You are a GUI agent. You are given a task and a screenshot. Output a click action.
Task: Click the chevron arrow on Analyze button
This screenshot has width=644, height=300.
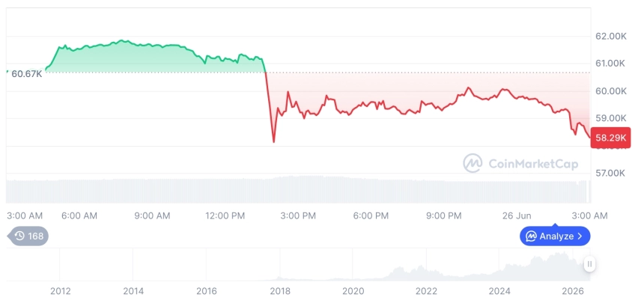coord(580,236)
